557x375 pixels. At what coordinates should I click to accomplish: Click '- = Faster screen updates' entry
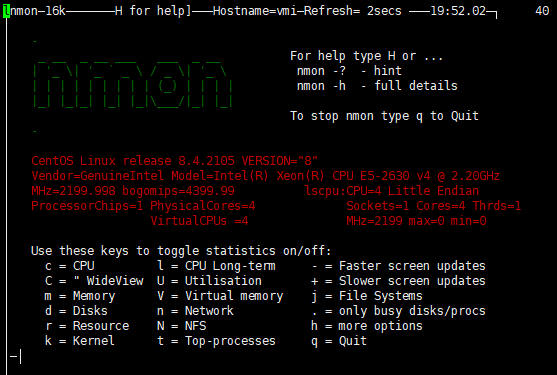click(x=398, y=266)
